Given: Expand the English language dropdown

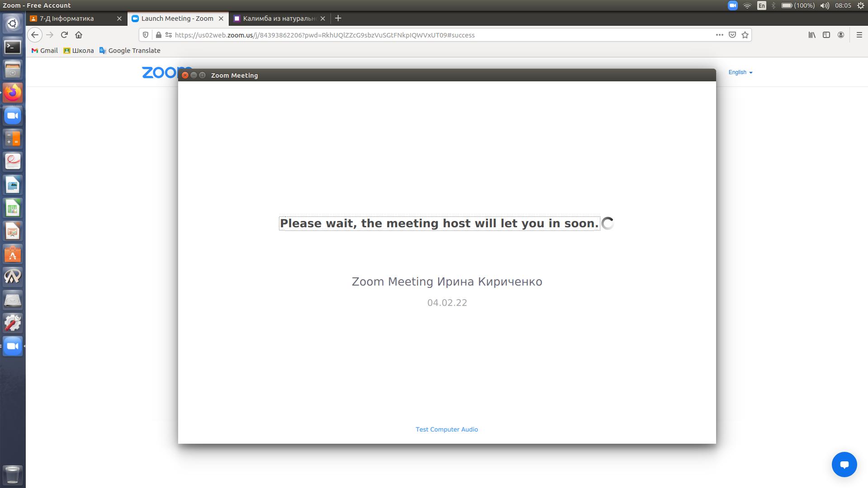Looking at the screenshot, I should 740,72.
